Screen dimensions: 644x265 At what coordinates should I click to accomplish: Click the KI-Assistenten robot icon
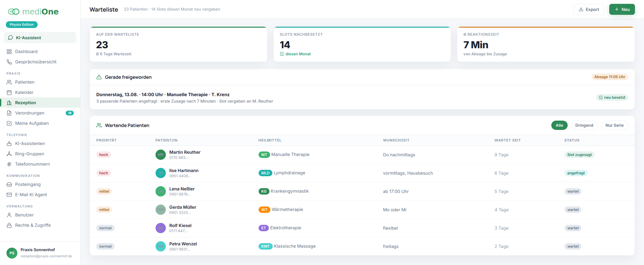(9, 143)
